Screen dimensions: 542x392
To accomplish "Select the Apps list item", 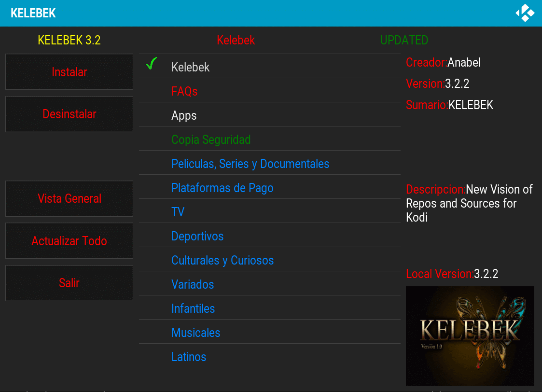I will pyautogui.click(x=184, y=115).
